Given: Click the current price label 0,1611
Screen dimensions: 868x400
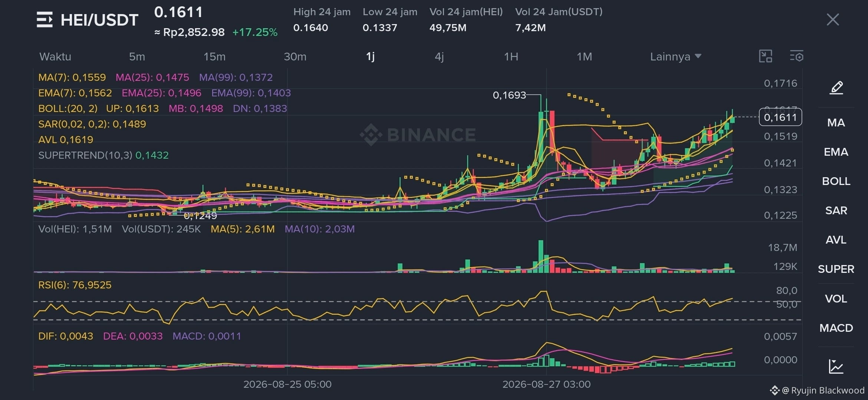Looking at the screenshot, I should pyautogui.click(x=780, y=117).
